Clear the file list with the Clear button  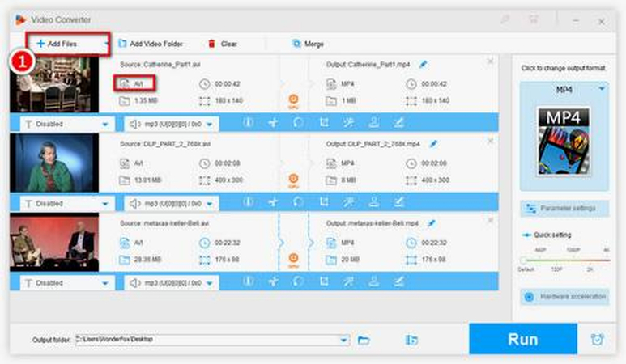223,44
